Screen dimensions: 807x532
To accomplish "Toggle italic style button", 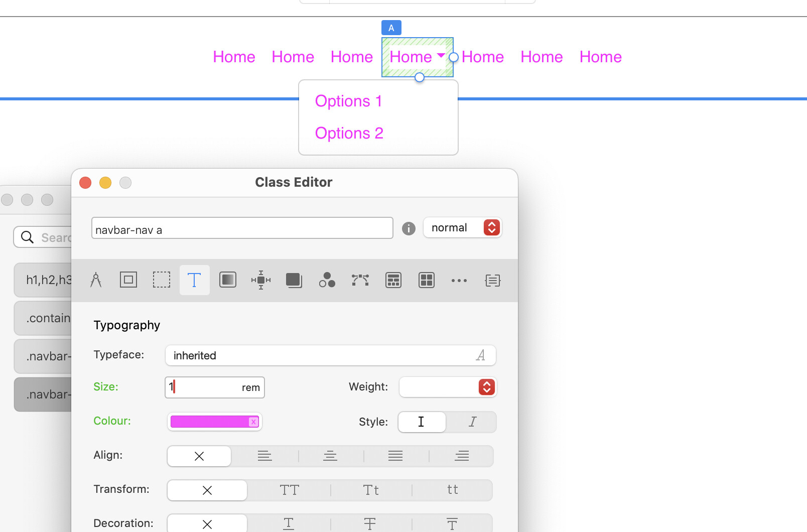I will coord(472,422).
